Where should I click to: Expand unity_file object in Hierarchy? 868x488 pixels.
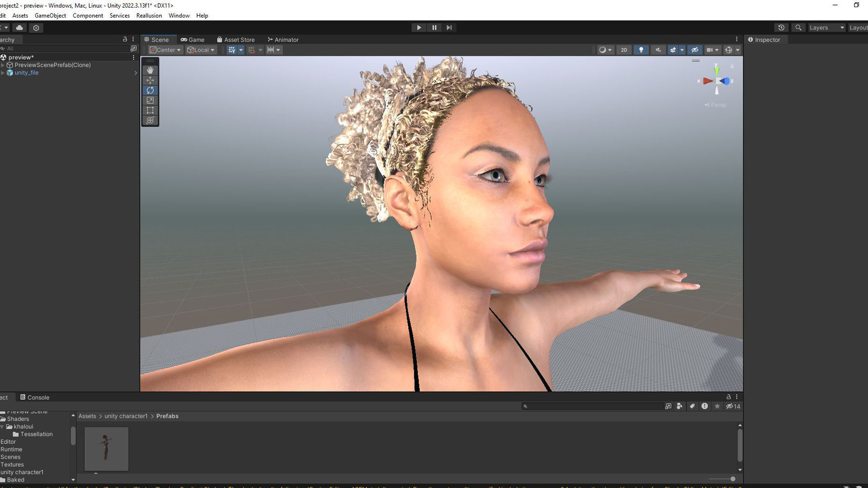(x=3, y=73)
